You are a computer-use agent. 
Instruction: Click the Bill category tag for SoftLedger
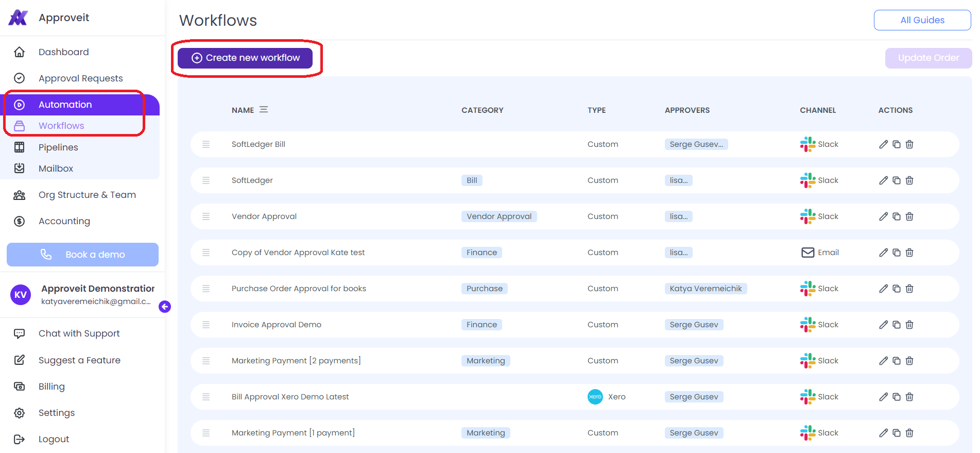[472, 180]
